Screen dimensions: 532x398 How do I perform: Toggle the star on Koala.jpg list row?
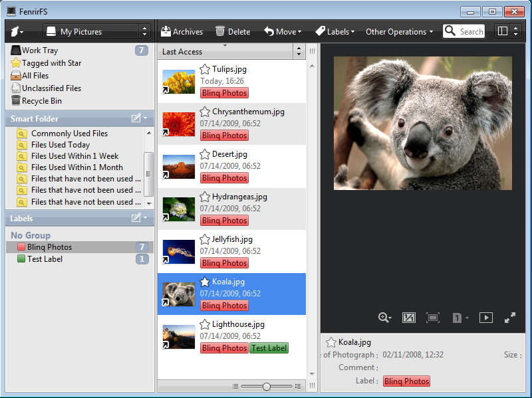(205, 282)
